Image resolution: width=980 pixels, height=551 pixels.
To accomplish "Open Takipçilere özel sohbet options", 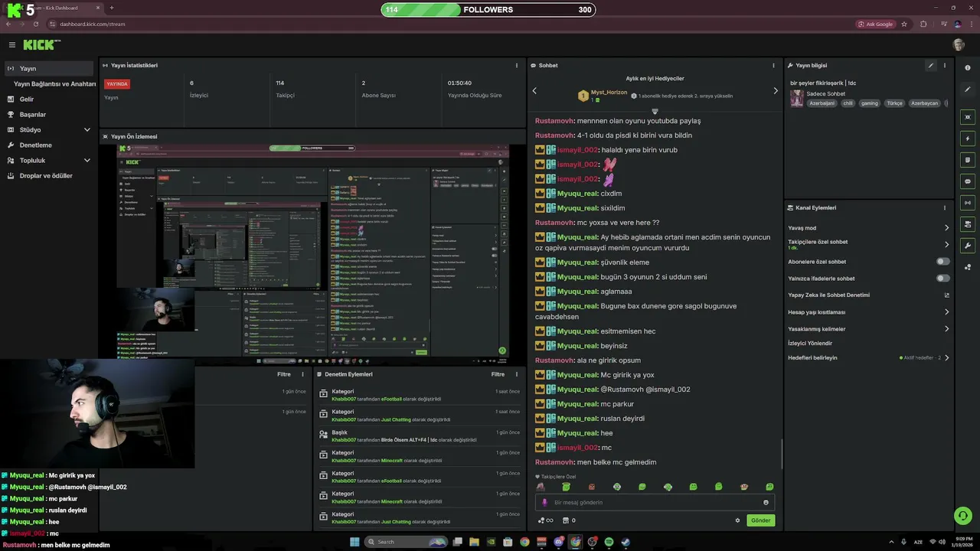I will click(x=868, y=245).
